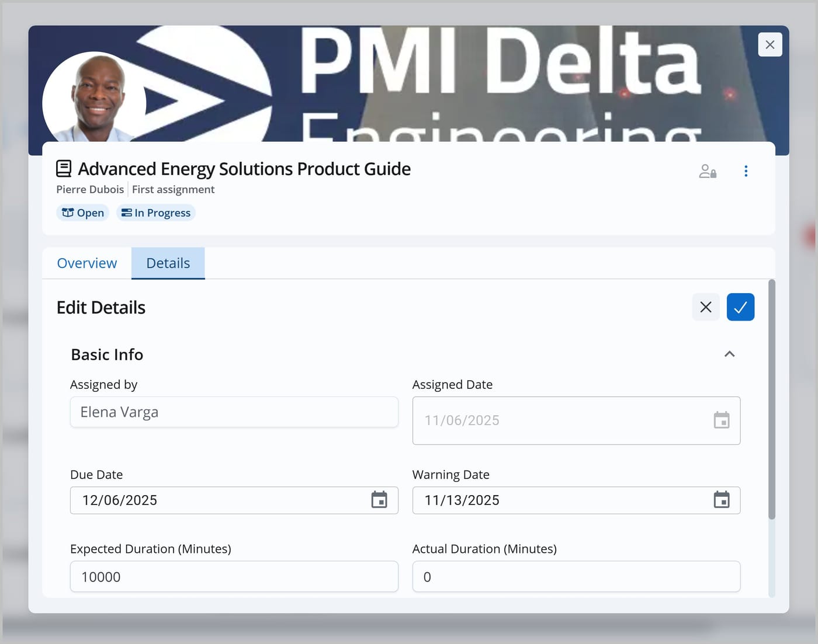Open the three-dot more options menu
The height and width of the screenshot is (644, 818).
point(746,171)
